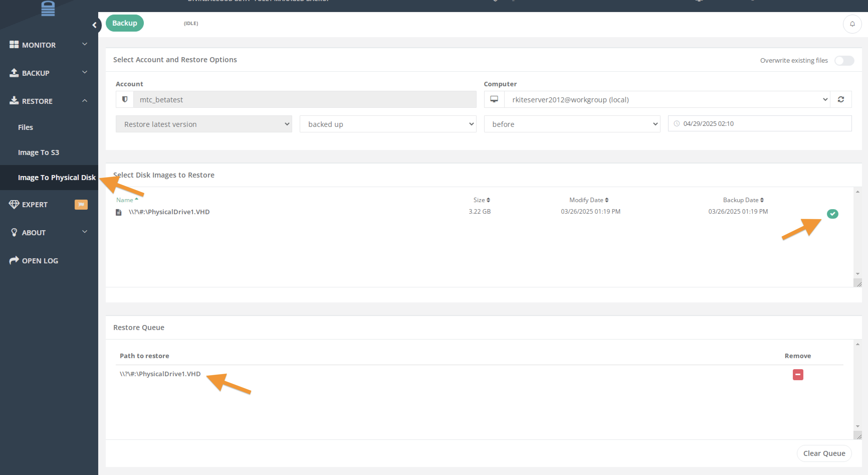The image size is (868, 475).
Task: Click the clock icon in date field
Action: pos(676,123)
